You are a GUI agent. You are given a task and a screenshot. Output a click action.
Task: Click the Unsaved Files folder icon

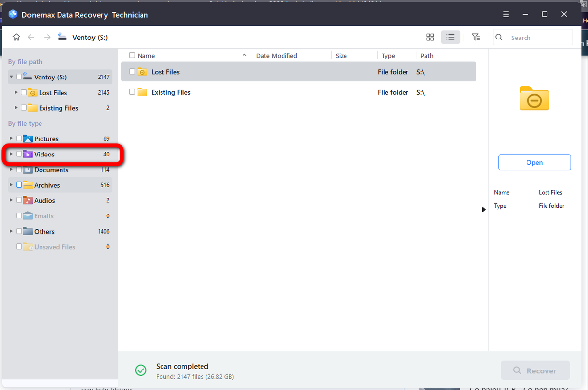click(x=28, y=247)
